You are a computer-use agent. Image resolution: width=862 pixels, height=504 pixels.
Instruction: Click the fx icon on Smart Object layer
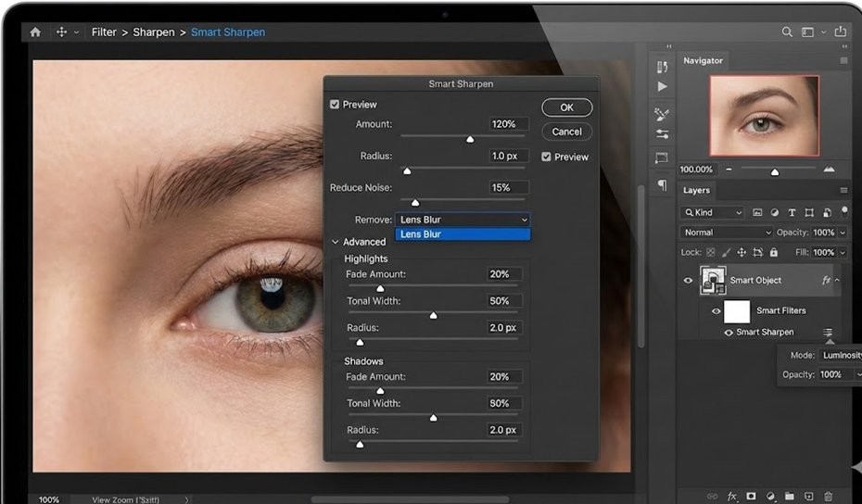tap(826, 281)
